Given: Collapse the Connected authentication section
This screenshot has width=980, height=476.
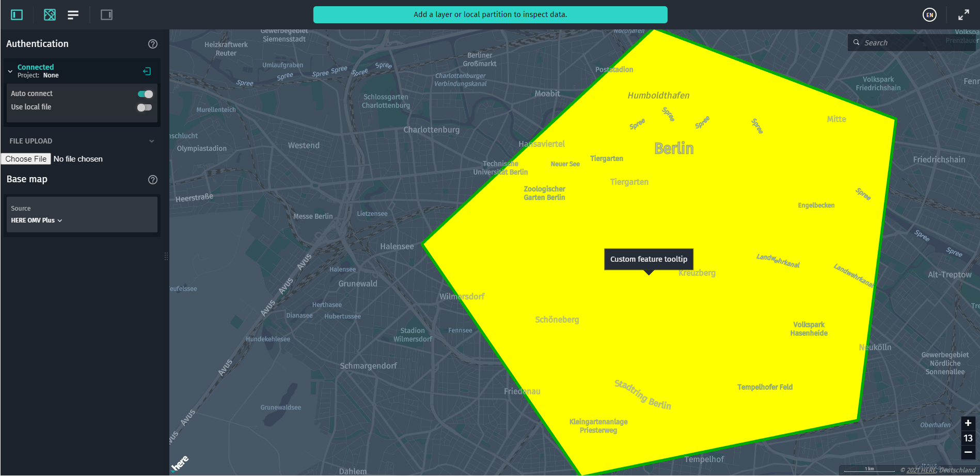Looking at the screenshot, I should [9, 70].
